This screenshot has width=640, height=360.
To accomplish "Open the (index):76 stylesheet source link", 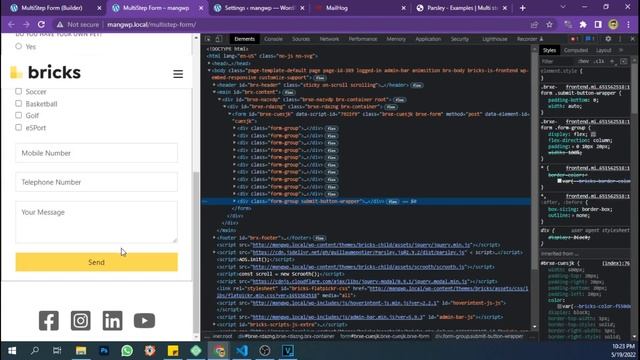I will [616, 264].
